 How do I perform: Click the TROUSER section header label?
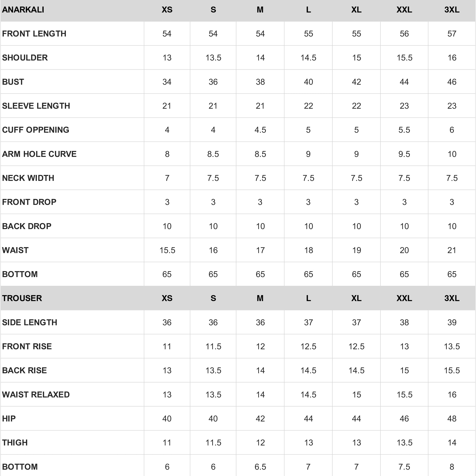point(22,298)
